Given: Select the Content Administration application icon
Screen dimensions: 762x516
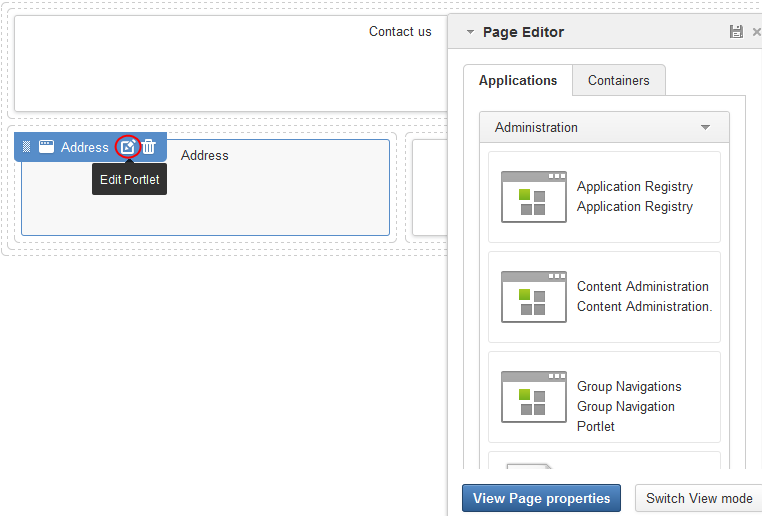Looking at the screenshot, I should [x=534, y=297].
